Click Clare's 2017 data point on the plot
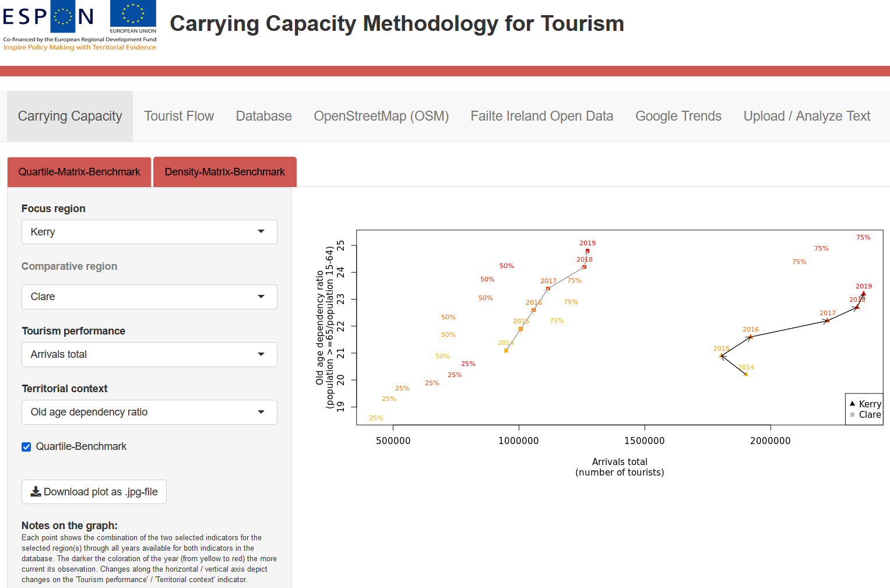Screen dimensions: 890x588 point(548,288)
